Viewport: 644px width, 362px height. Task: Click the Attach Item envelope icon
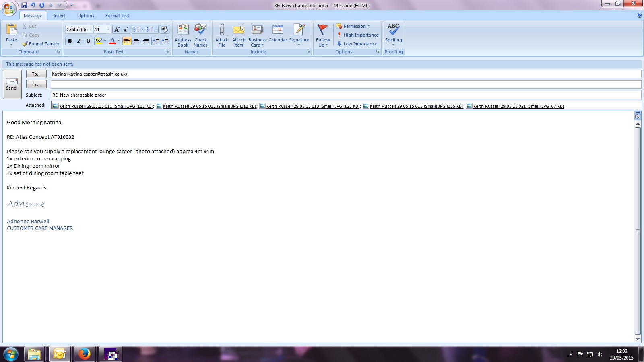(239, 31)
